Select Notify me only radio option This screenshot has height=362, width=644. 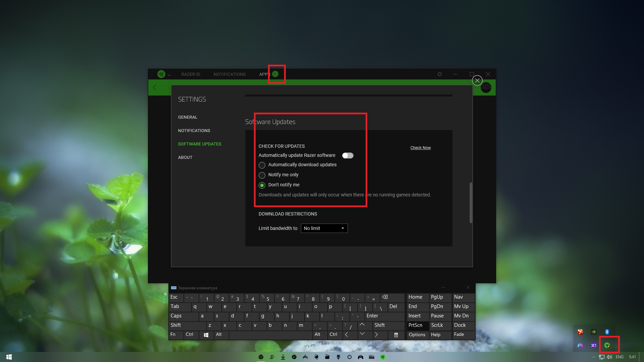262,175
